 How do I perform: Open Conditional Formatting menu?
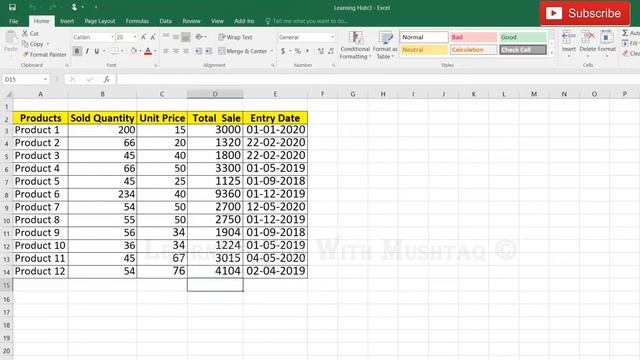(x=355, y=45)
